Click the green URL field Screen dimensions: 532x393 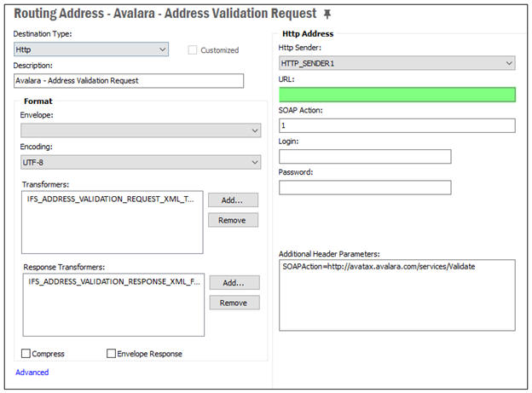(x=397, y=95)
